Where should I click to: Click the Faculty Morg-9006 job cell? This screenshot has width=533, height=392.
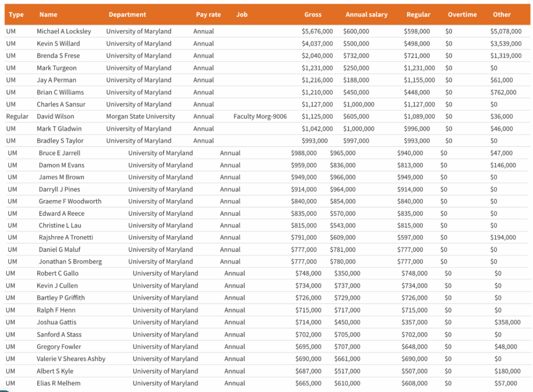260,116
